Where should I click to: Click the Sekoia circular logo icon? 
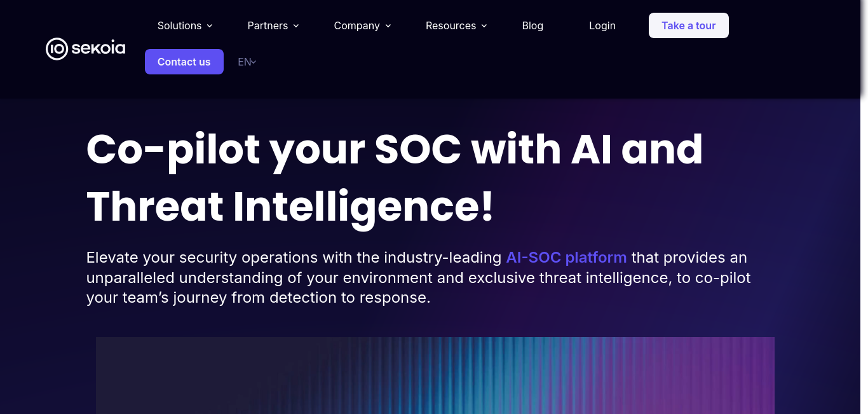(57, 49)
